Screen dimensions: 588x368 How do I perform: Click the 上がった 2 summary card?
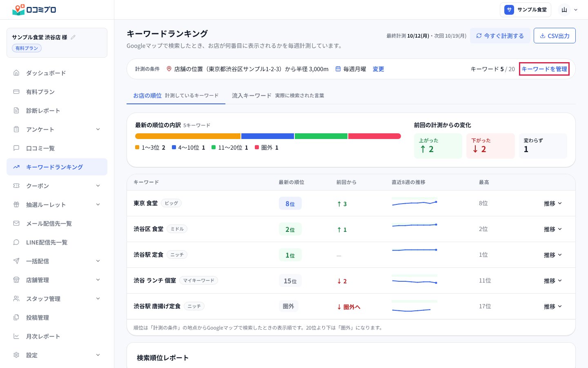[438, 146]
